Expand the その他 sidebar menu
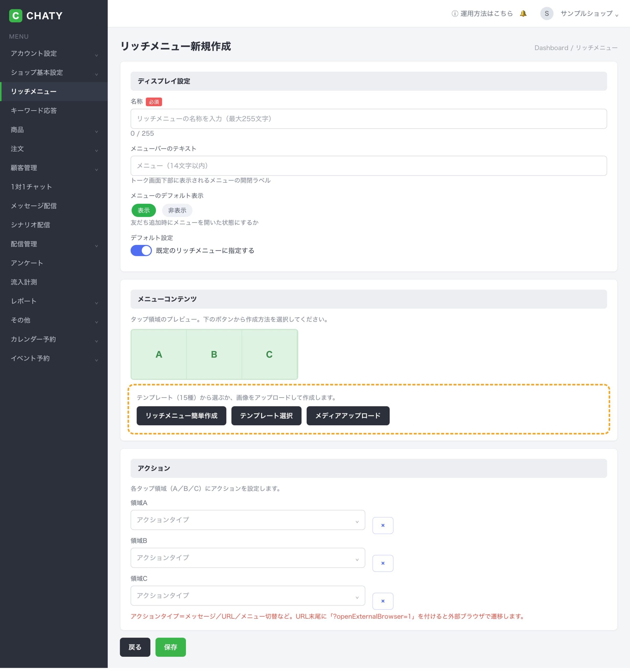The height and width of the screenshot is (672, 630). (54, 320)
